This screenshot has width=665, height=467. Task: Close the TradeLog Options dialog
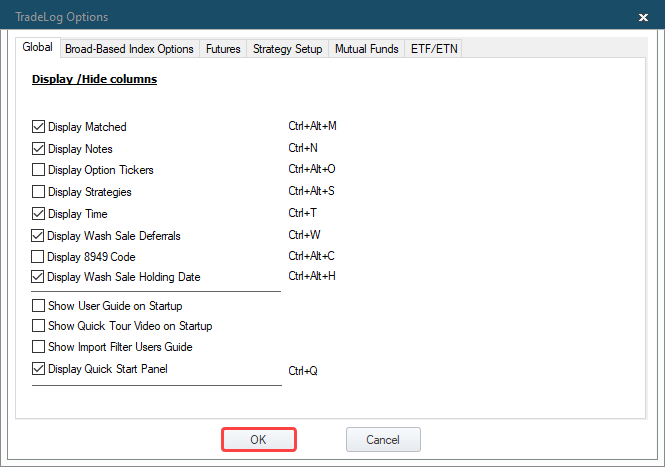coord(643,17)
